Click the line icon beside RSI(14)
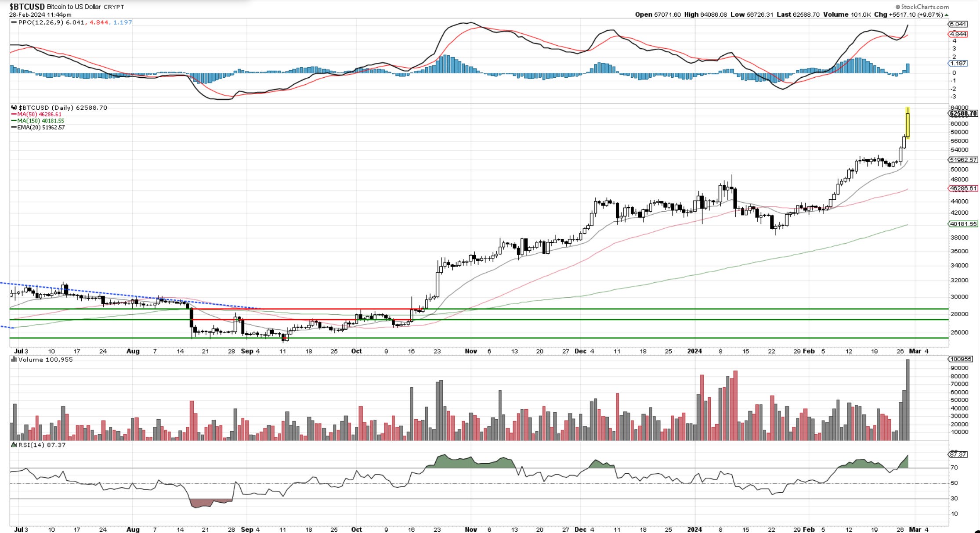 click(14, 445)
